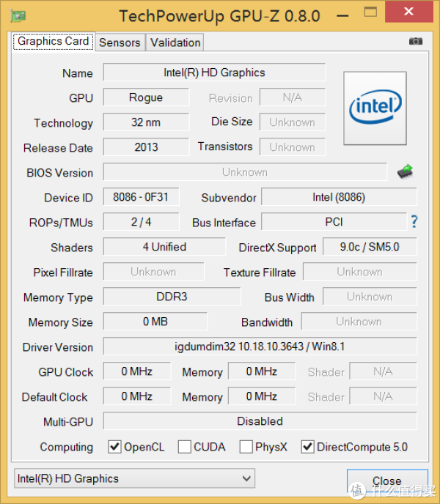Click the DirectX Support label
440x504 pixels.
tap(277, 248)
